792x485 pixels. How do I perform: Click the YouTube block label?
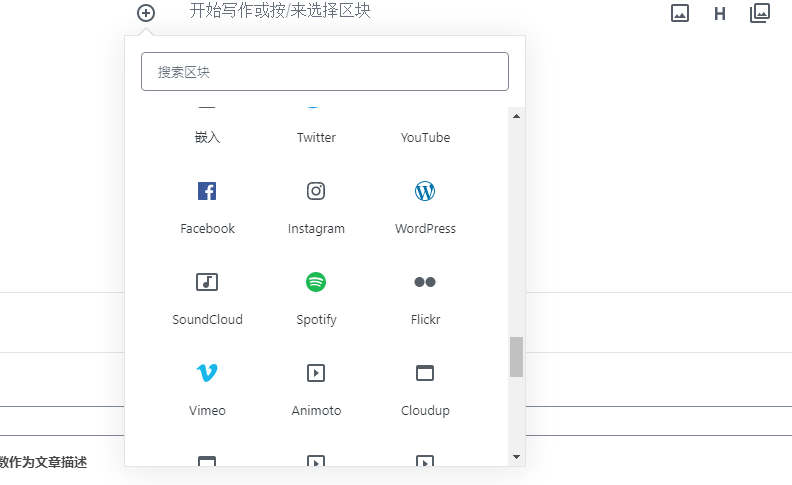[425, 137]
